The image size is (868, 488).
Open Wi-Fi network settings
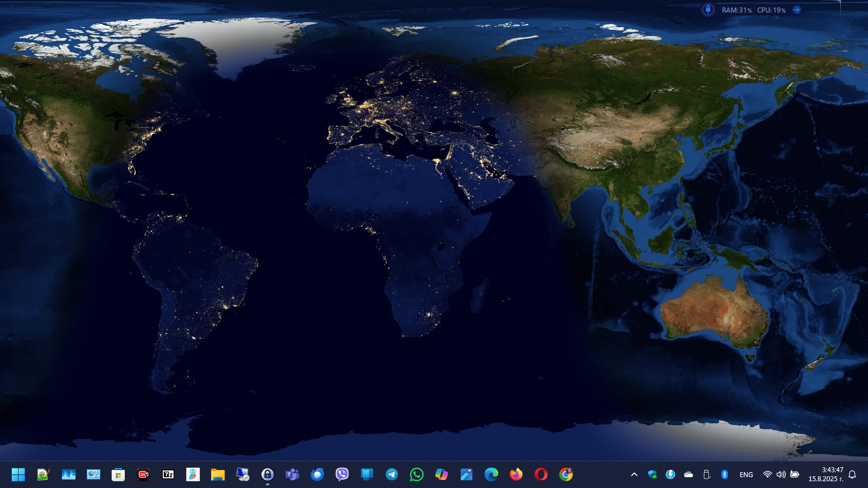[767, 474]
